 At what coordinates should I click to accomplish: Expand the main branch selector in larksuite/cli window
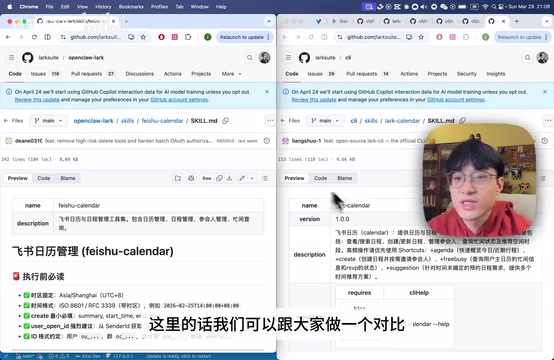coord(325,120)
